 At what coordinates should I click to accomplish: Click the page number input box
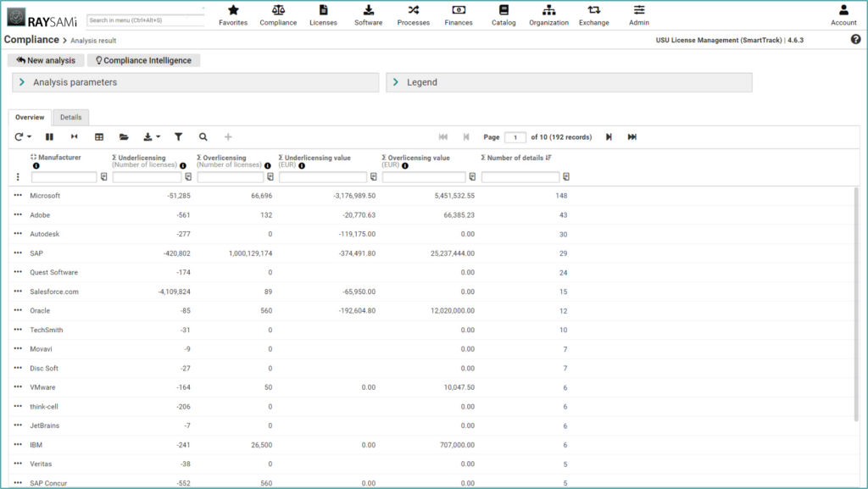tap(515, 137)
